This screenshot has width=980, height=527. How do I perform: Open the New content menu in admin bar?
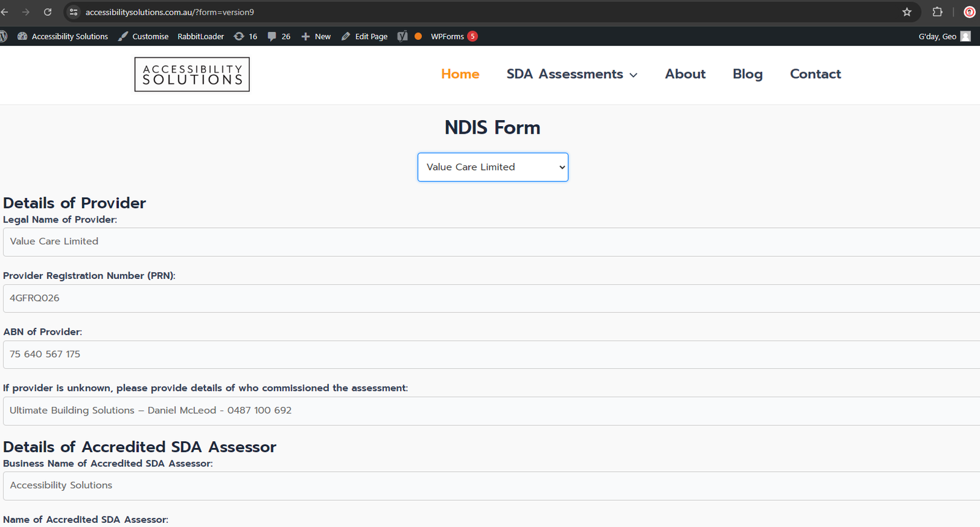316,37
